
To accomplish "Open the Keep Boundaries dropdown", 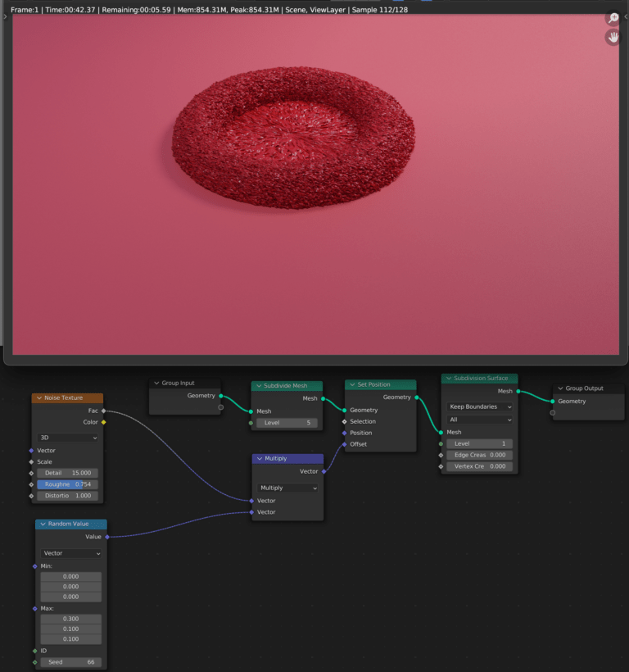I will [x=479, y=406].
